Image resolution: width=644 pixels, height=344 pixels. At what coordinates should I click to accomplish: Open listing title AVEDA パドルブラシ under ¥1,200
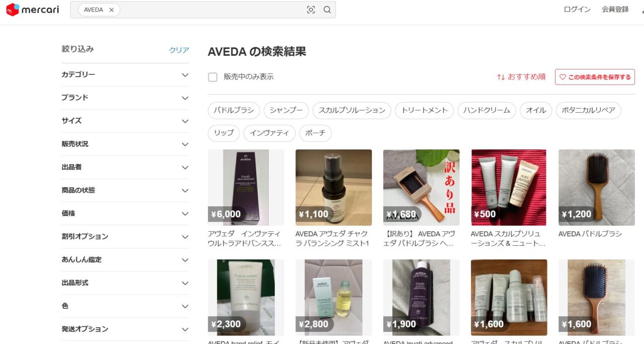pos(590,234)
